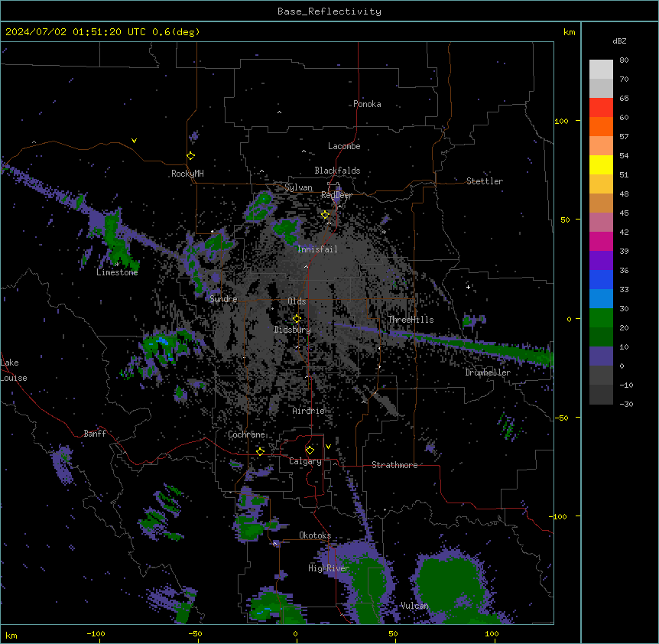The height and width of the screenshot is (644, 659).
Task: Click the yellow V marker northwest of RockyMH
Action: point(134,141)
